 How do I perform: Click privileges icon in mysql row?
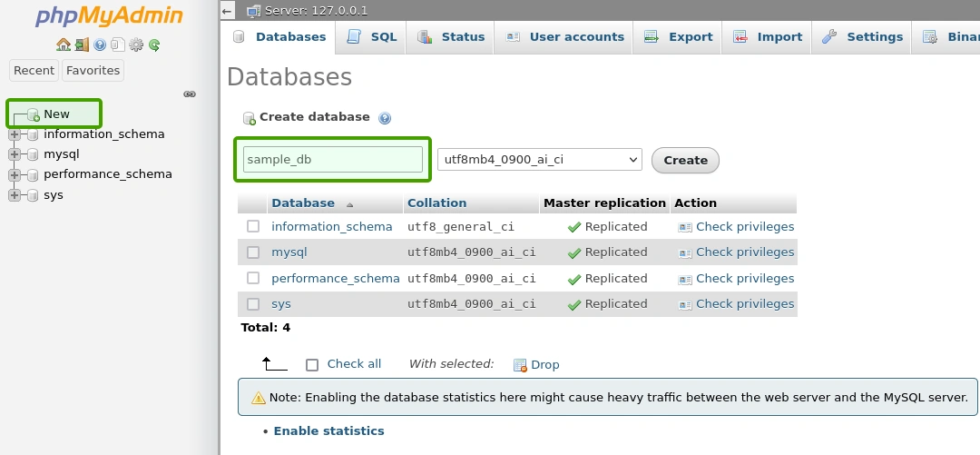685,252
